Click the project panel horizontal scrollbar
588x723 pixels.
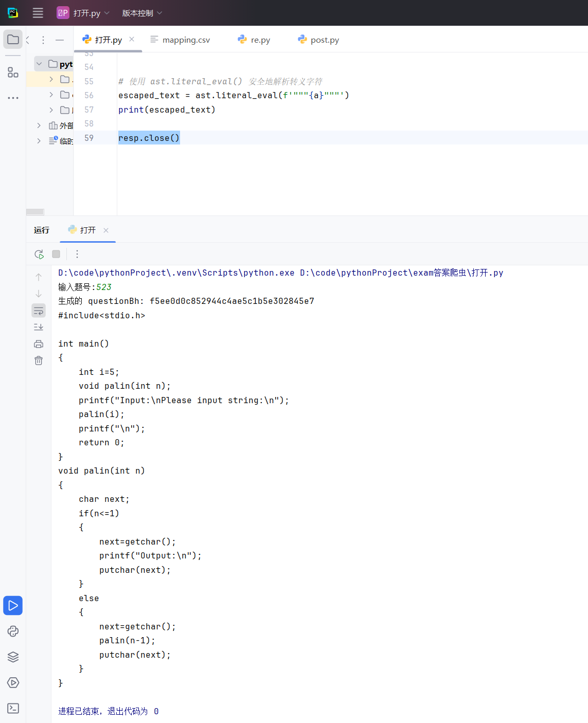pyautogui.click(x=35, y=212)
